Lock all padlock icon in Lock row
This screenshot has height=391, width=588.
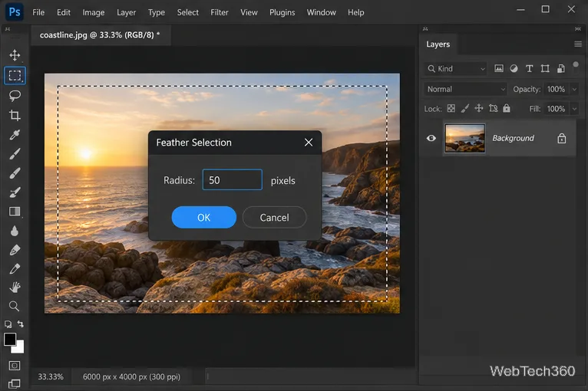pyautogui.click(x=507, y=108)
